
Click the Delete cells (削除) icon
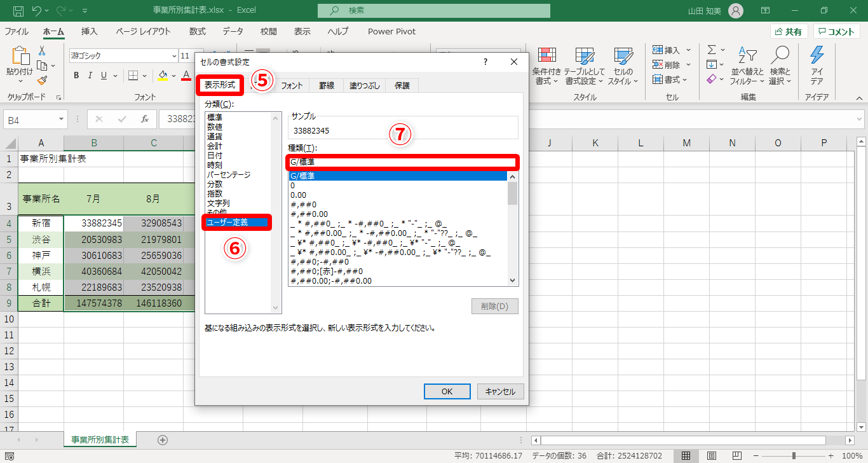click(x=656, y=65)
